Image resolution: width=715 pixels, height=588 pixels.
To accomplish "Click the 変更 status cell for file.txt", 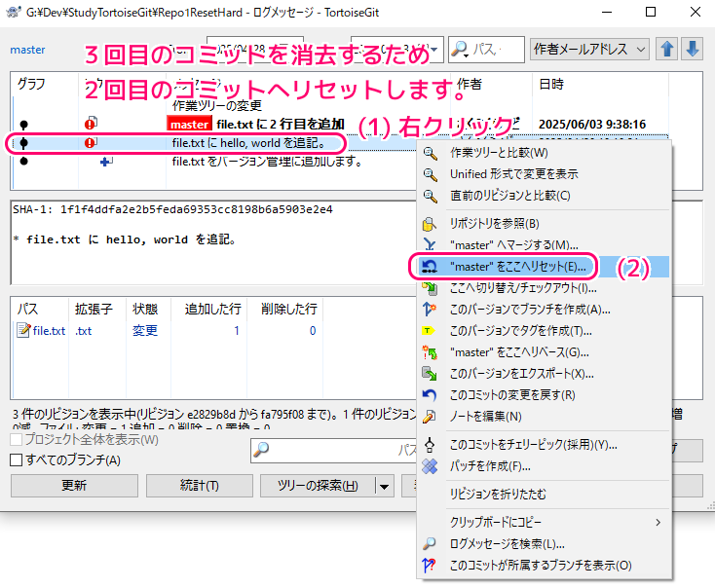I will 145,331.
